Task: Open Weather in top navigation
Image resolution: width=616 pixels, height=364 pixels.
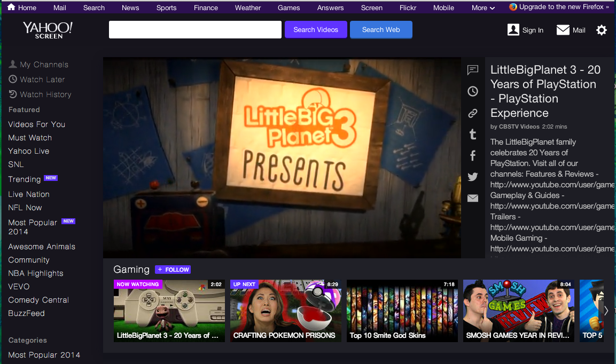Action: 248,8
